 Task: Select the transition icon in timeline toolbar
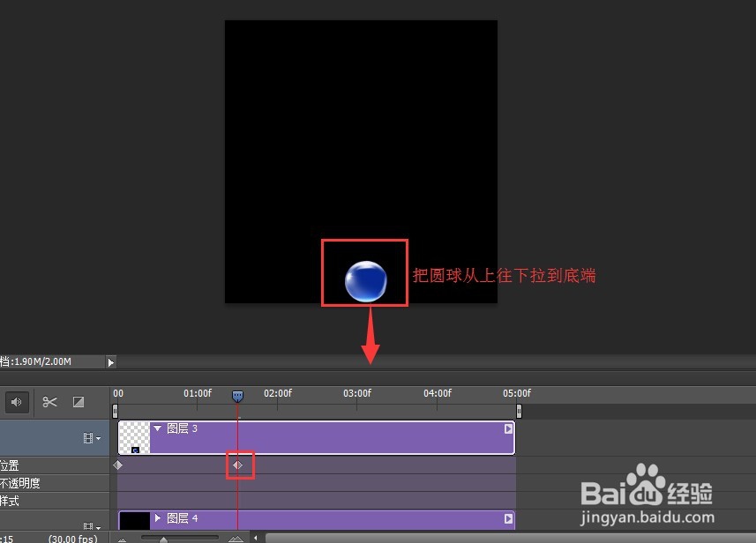tap(79, 402)
